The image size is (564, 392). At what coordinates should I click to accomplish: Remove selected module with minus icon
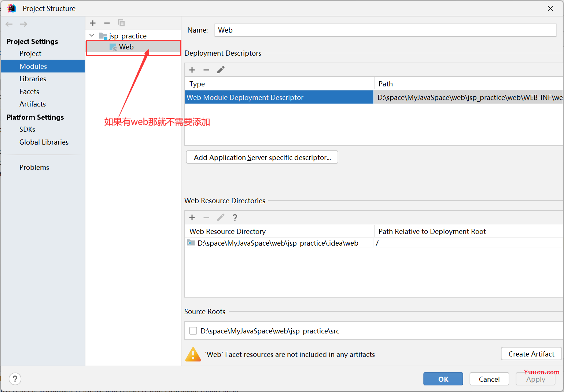(107, 23)
